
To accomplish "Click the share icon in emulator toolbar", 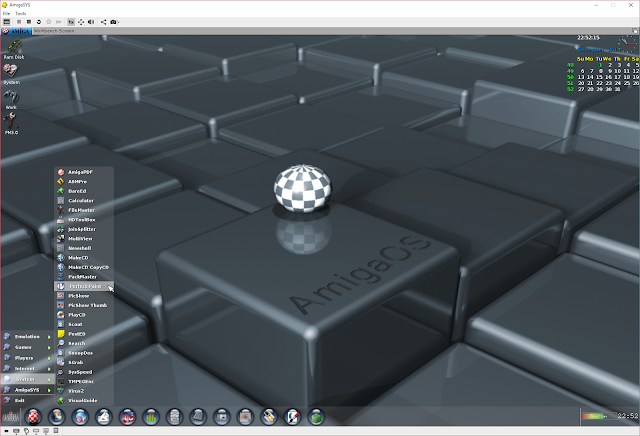I will coord(103,22).
